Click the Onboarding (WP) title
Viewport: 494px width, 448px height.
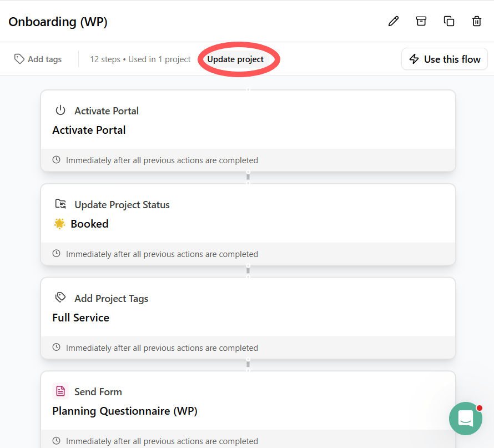(x=58, y=22)
